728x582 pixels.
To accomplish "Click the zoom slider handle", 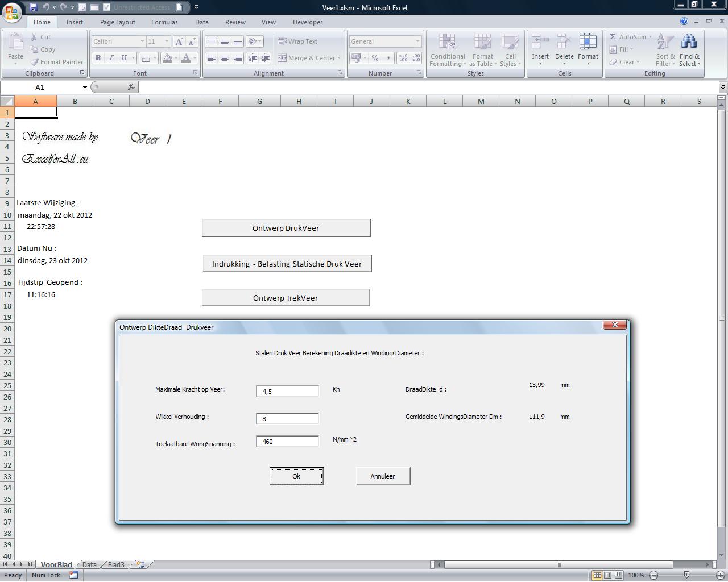I will coord(686,575).
